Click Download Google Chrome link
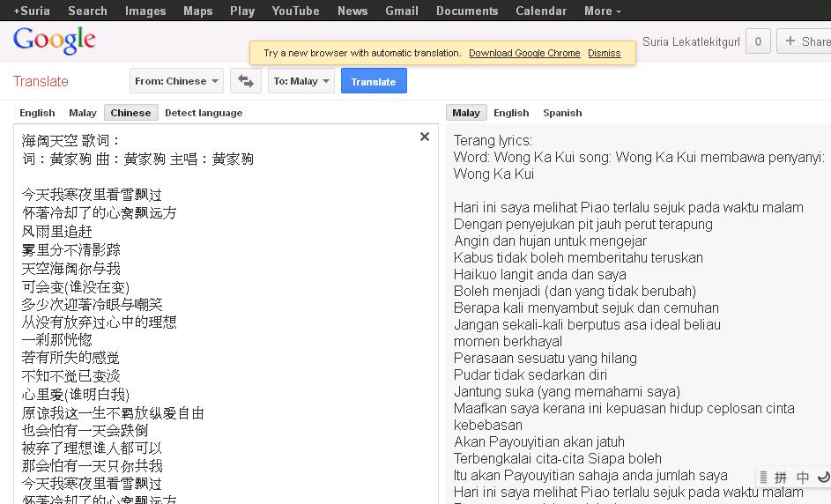 click(x=524, y=53)
